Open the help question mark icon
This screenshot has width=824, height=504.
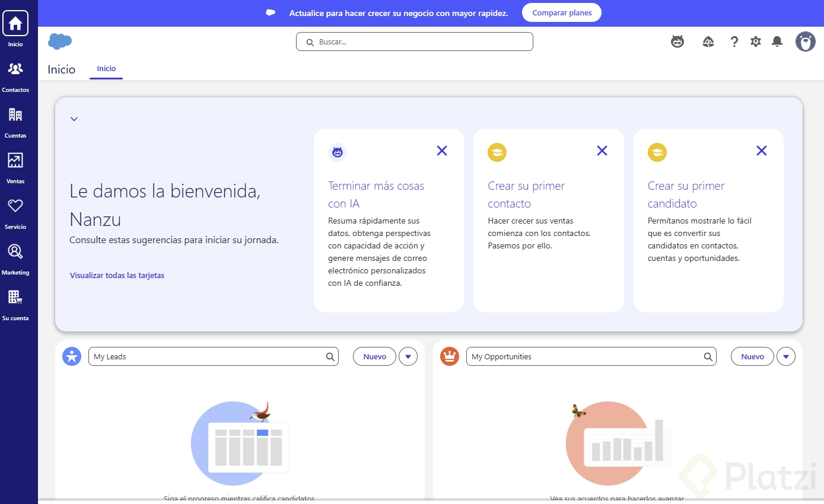coord(734,42)
